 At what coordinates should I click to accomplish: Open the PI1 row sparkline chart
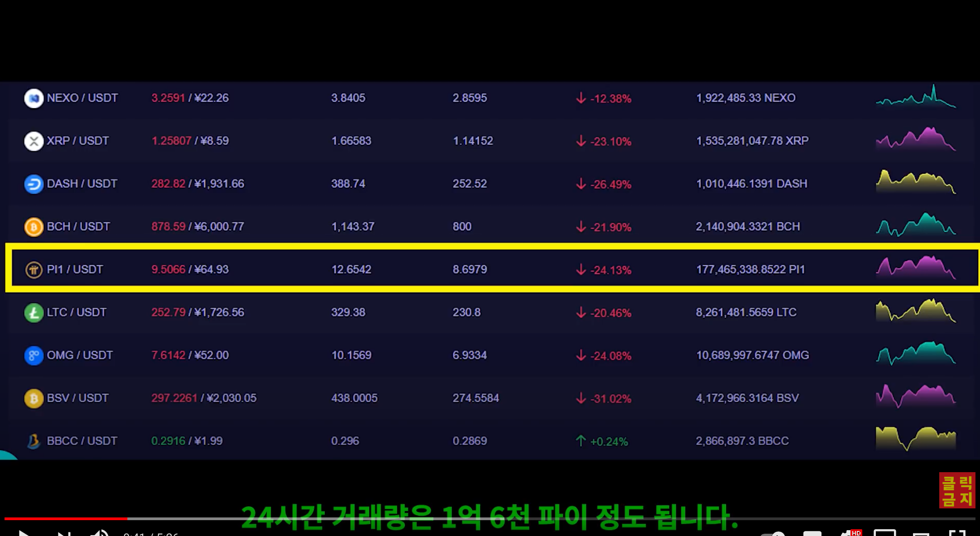pos(916,268)
